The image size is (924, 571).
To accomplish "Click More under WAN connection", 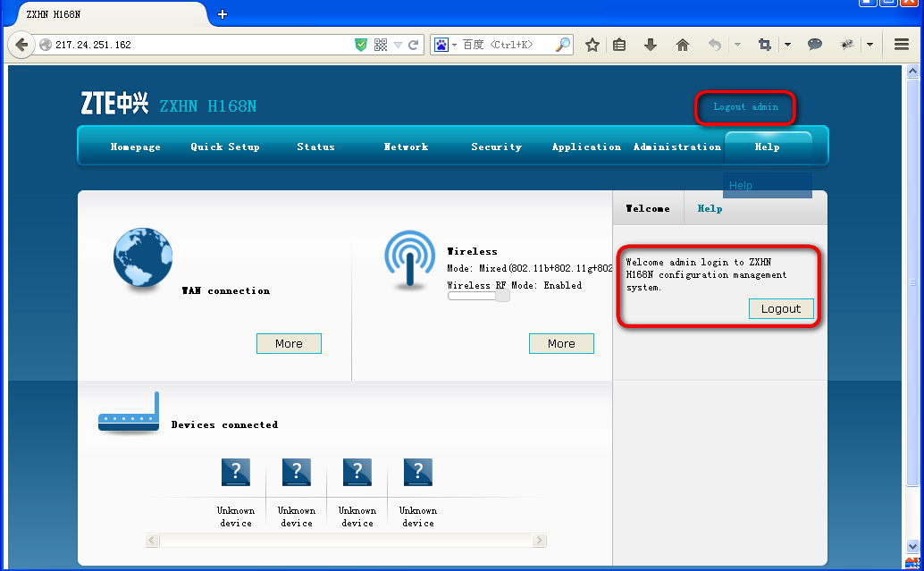I will pos(289,343).
